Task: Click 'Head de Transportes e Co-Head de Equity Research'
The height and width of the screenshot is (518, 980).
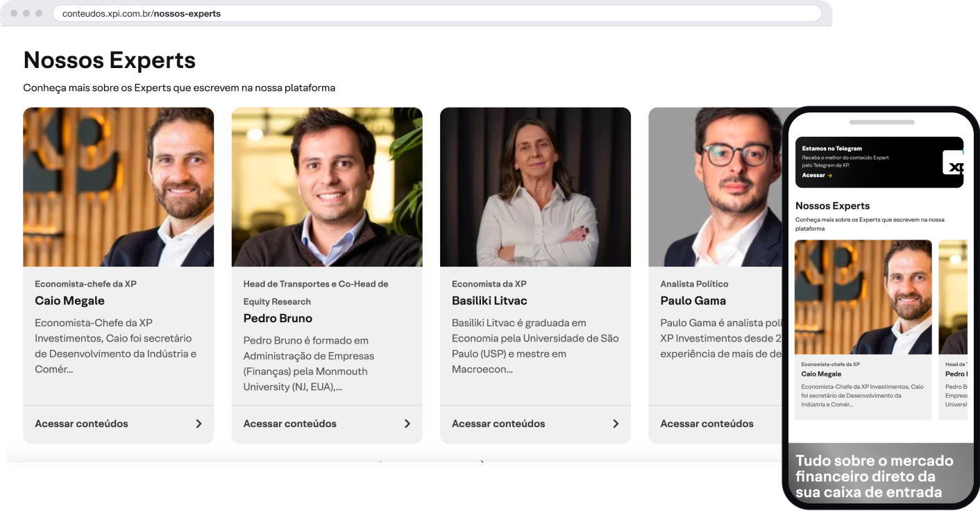Action: pyautogui.click(x=316, y=292)
